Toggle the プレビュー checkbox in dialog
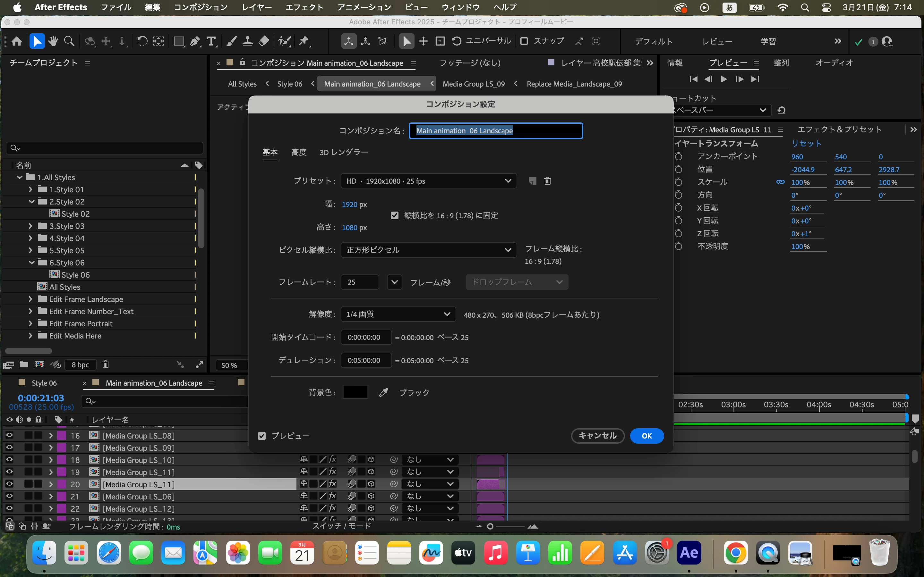924x577 pixels. tap(261, 436)
